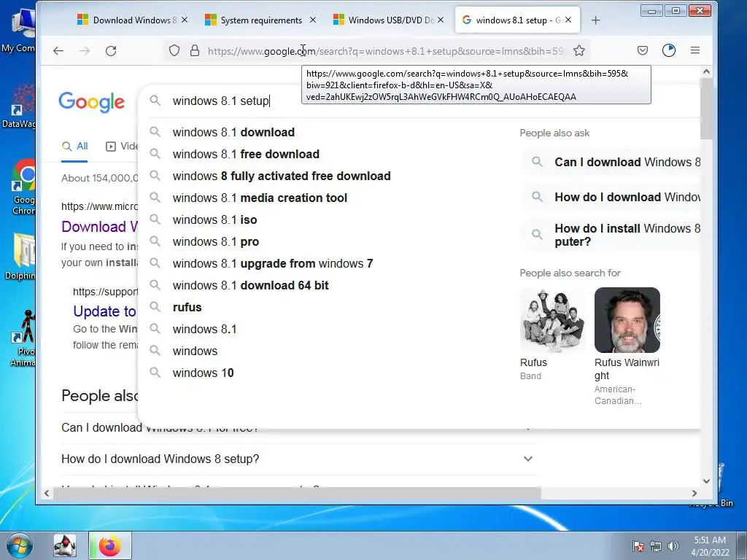Click the magnifier icon in search box
Screen dimensions: 747x560
(155, 100)
